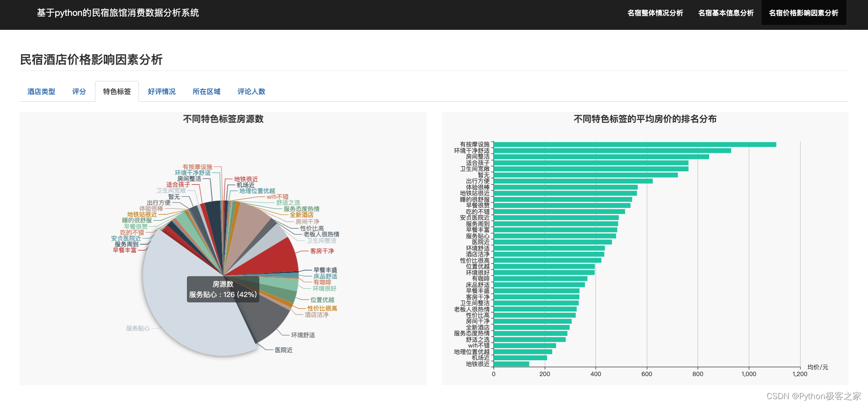Switch to the 评分 tab
The width and height of the screenshot is (868, 405).
coord(79,91)
